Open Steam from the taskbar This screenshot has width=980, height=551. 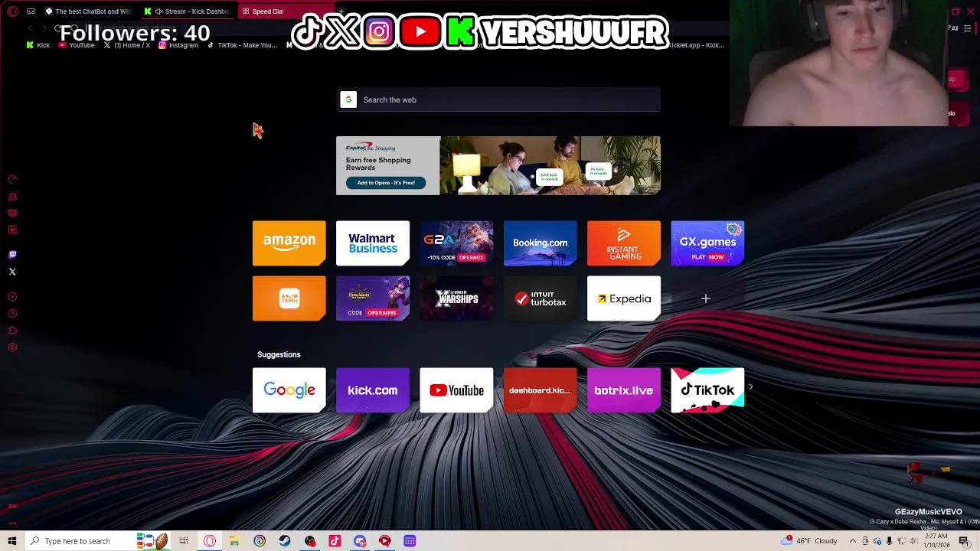pyautogui.click(x=285, y=541)
